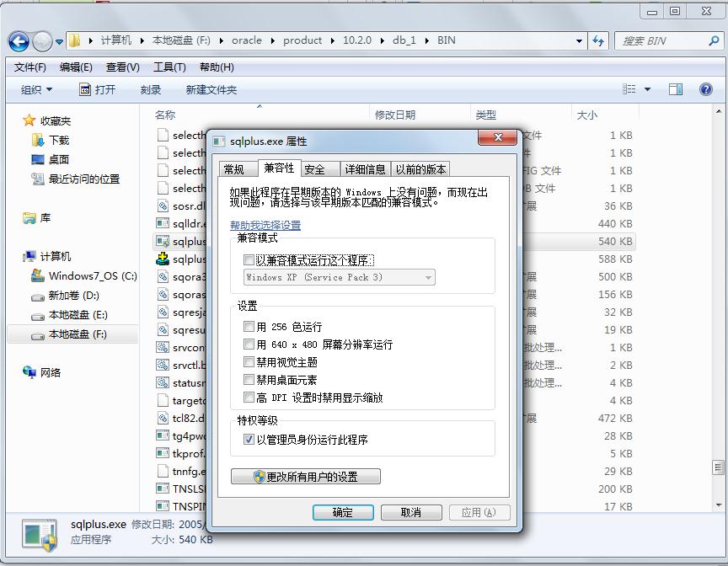Toggle the preview pane icon
The image size is (728, 566).
pos(676,89)
